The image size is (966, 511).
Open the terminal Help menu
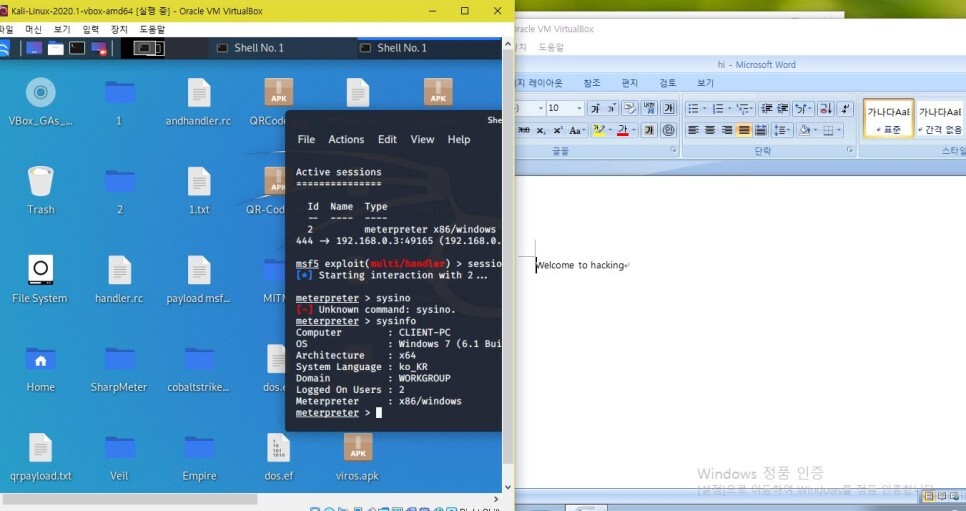click(x=459, y=139)
